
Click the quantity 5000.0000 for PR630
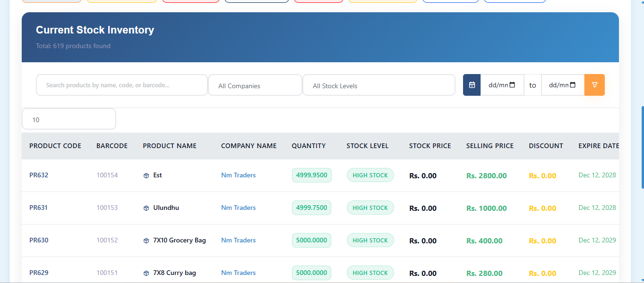(312, 240)
